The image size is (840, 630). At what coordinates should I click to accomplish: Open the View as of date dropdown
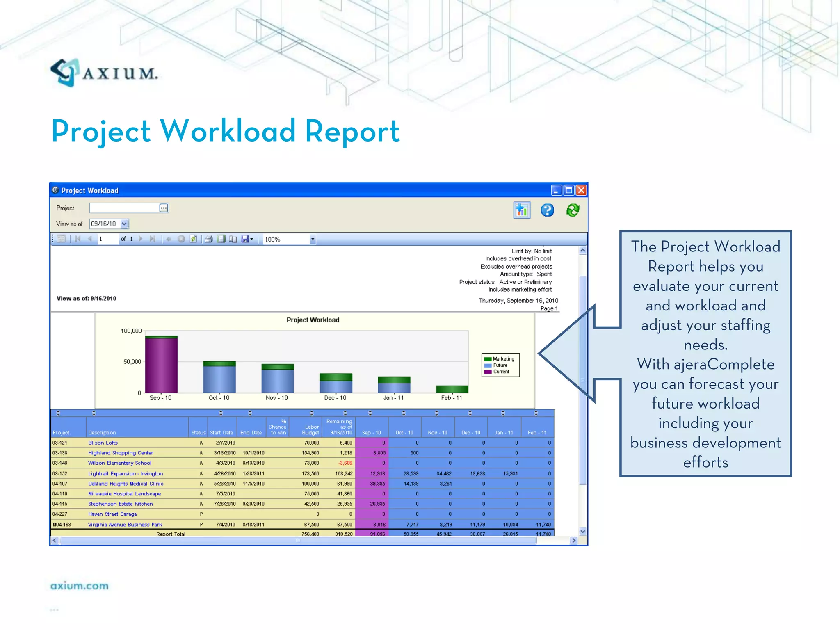(x=124, y=224)
